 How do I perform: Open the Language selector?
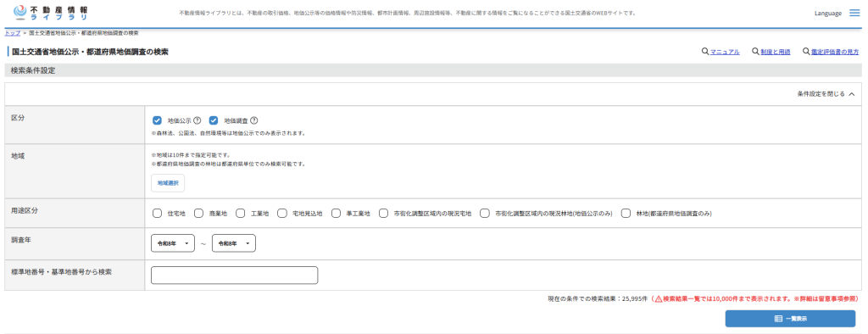(x=828, y=14)
